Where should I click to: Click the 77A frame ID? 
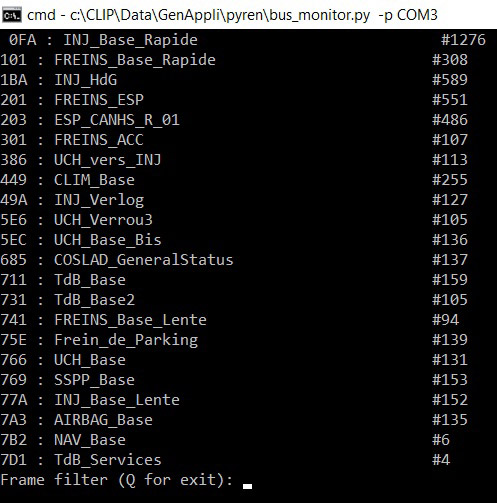tap(14, 400)
